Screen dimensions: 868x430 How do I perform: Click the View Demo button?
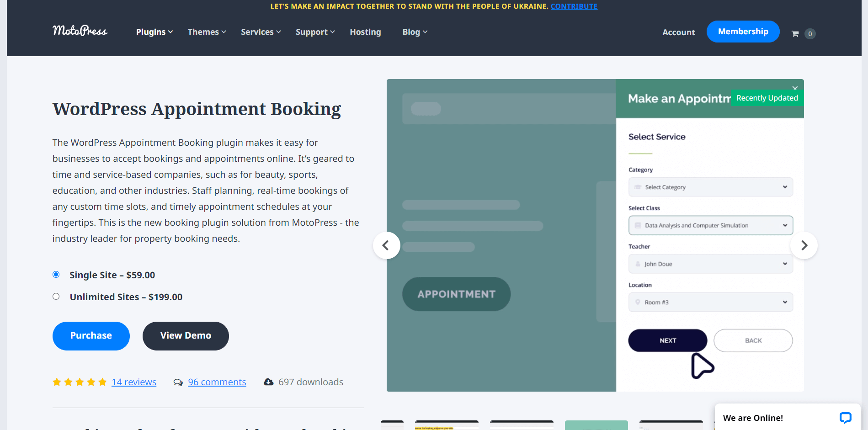coord(186,336)
